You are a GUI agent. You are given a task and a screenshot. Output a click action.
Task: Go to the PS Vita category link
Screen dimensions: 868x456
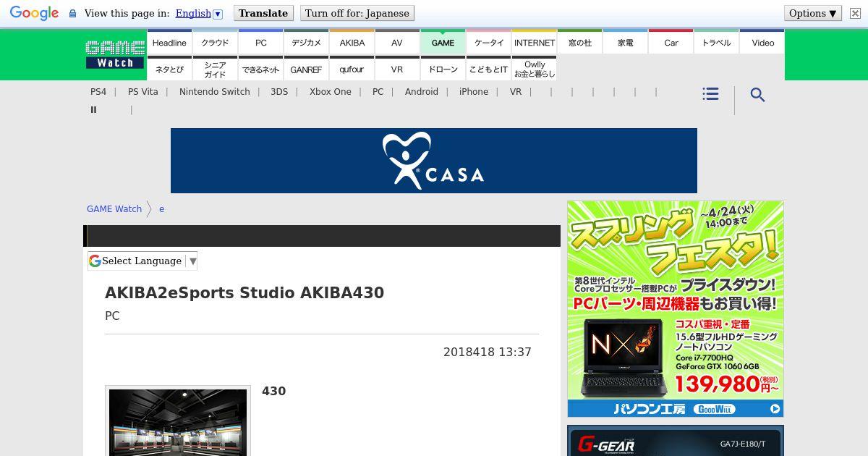143,92
